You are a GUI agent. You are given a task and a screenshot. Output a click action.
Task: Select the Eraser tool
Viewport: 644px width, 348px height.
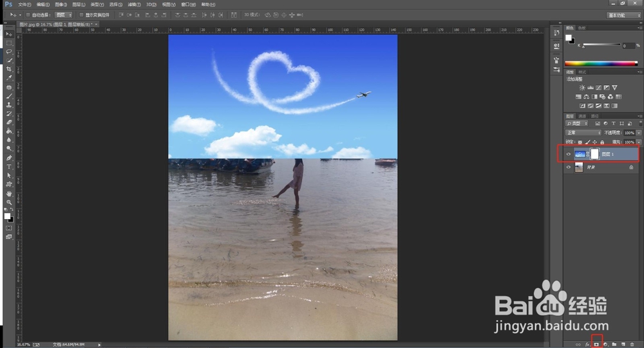(x=9, y=122)
